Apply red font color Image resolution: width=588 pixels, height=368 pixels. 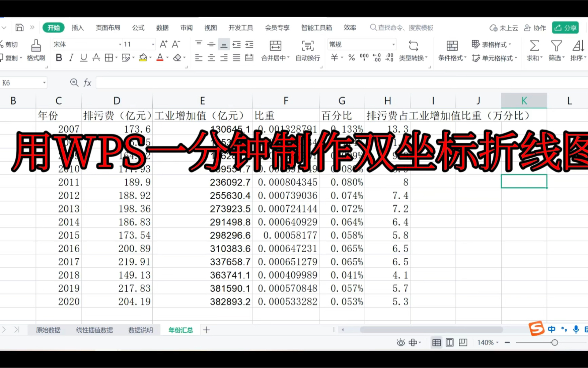coord(160,58)
